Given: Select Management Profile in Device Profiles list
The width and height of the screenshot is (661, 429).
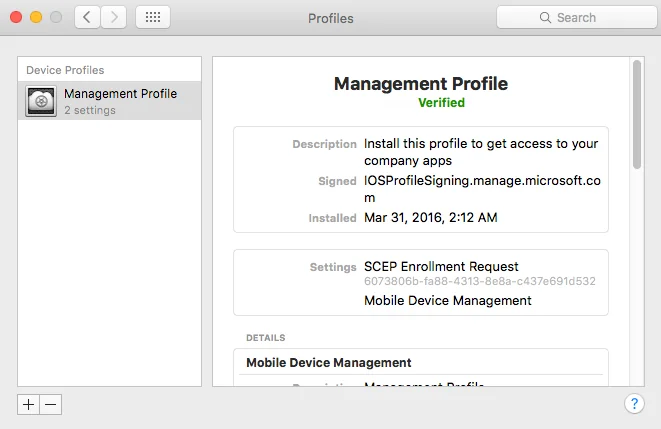Looking at the screenshot, I should point(110,101).
